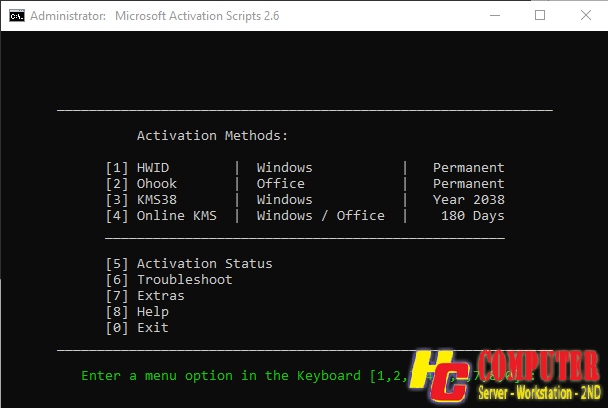608x408 pixels.
Task: Click the Windows / Office product text
Action: [x=321, y=216]
